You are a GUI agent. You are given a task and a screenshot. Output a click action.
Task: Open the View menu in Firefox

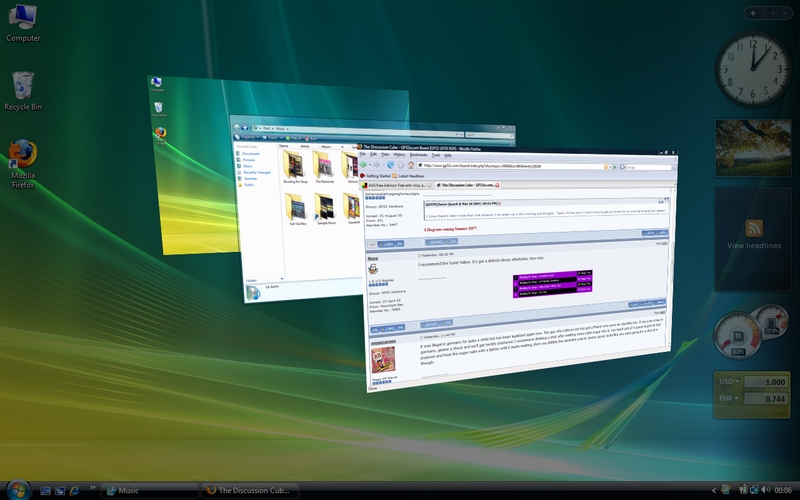point(385,154)
